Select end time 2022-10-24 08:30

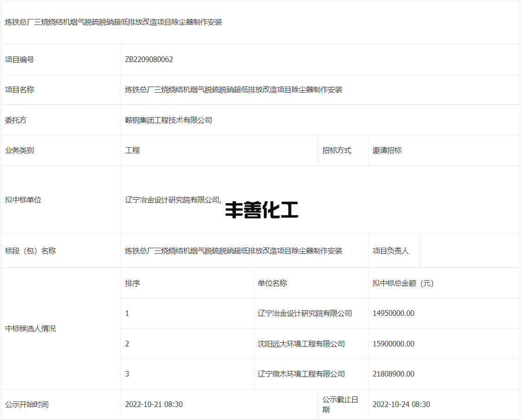[401, 404]
